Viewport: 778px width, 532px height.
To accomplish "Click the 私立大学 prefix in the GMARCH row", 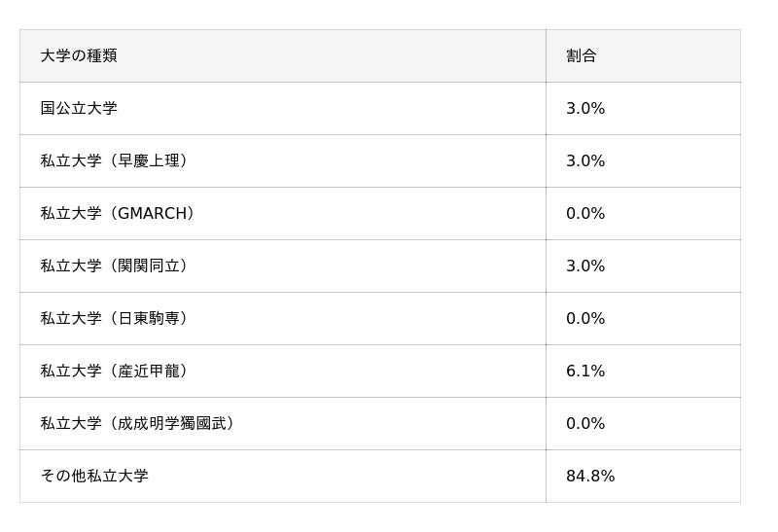I will pyautogui.click(x=71, y=214).
